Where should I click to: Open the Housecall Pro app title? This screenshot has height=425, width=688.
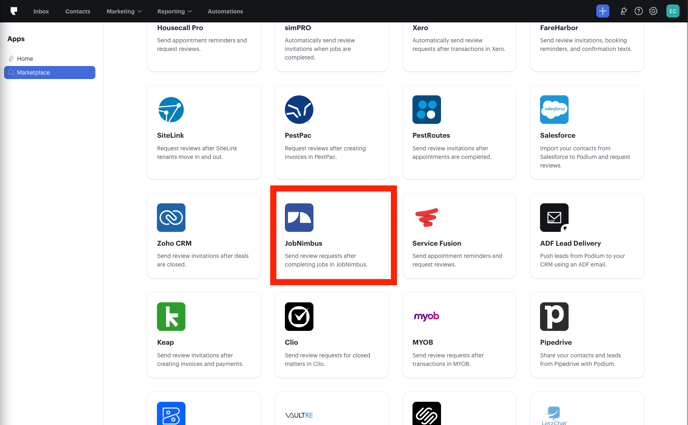coord(180,28)
